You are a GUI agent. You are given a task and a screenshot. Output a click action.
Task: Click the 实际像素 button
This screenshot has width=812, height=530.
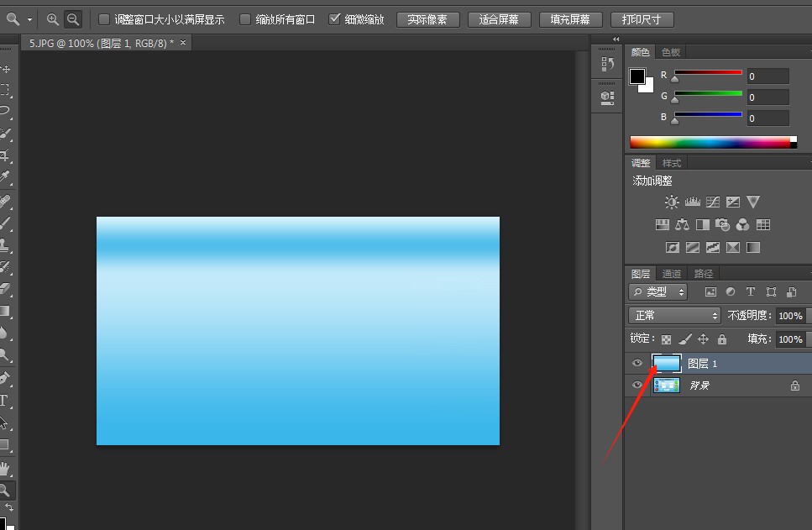[427, 19]
